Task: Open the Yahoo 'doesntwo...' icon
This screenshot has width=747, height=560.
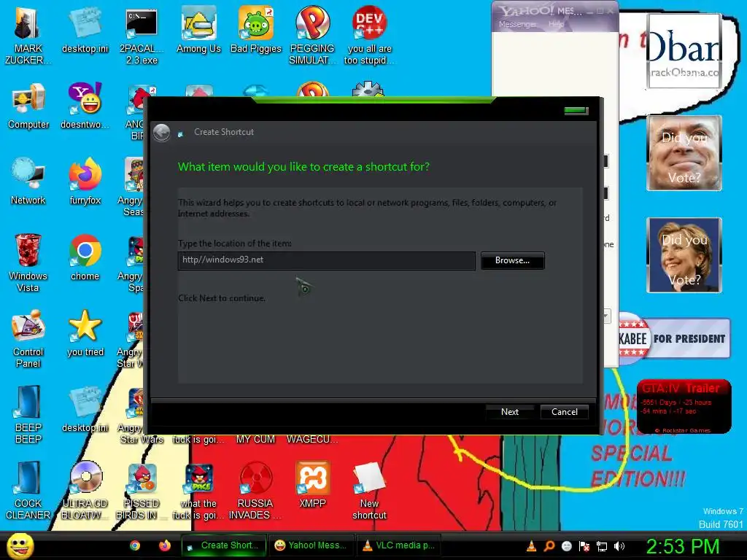Action: 85,106
